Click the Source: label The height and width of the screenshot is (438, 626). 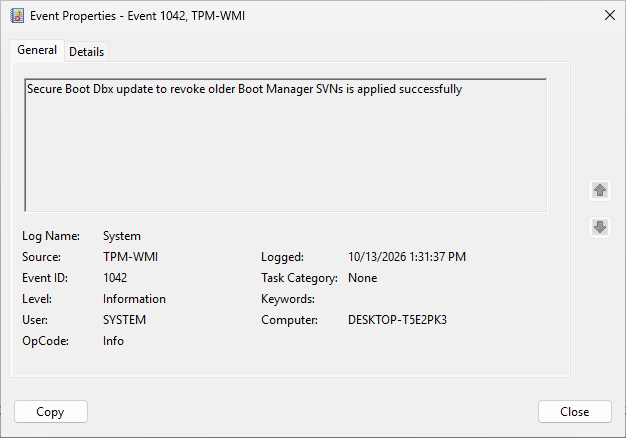[x=41, y=257]
